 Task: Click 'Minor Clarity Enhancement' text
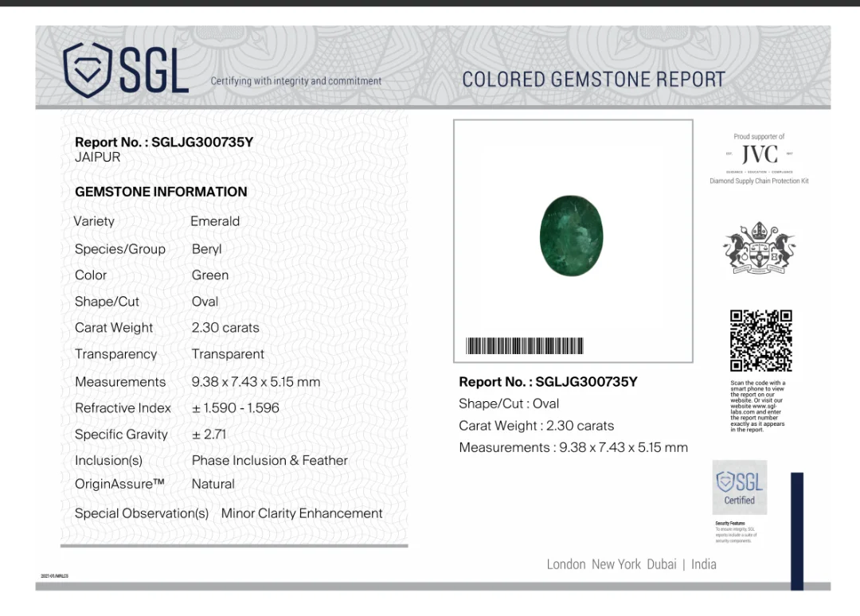coord(302,513)
